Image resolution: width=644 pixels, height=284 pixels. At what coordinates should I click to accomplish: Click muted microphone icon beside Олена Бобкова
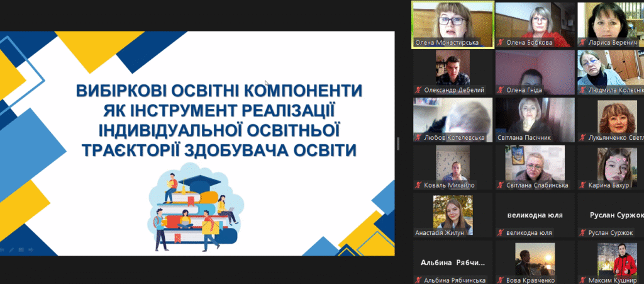click(501, 43)
